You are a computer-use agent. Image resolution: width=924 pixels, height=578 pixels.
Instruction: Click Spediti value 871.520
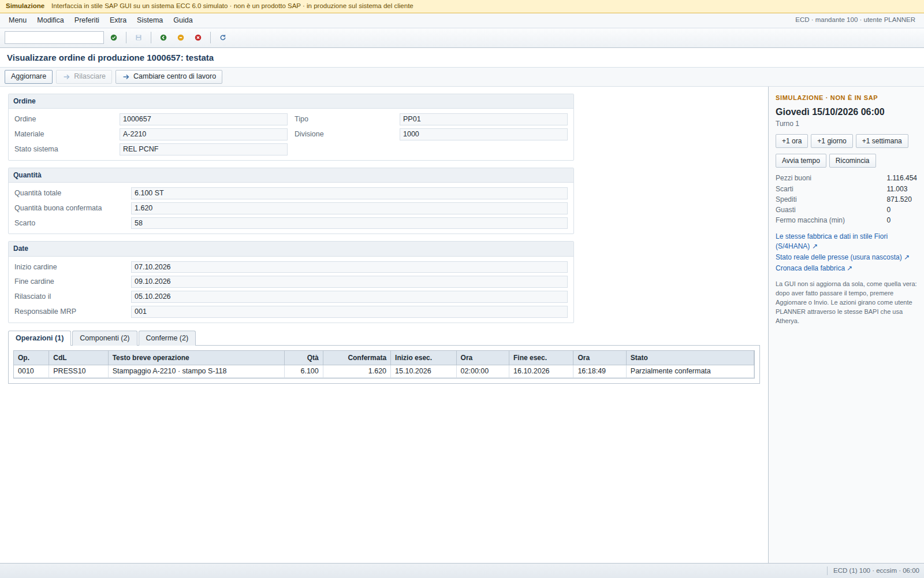click(899, 199)
